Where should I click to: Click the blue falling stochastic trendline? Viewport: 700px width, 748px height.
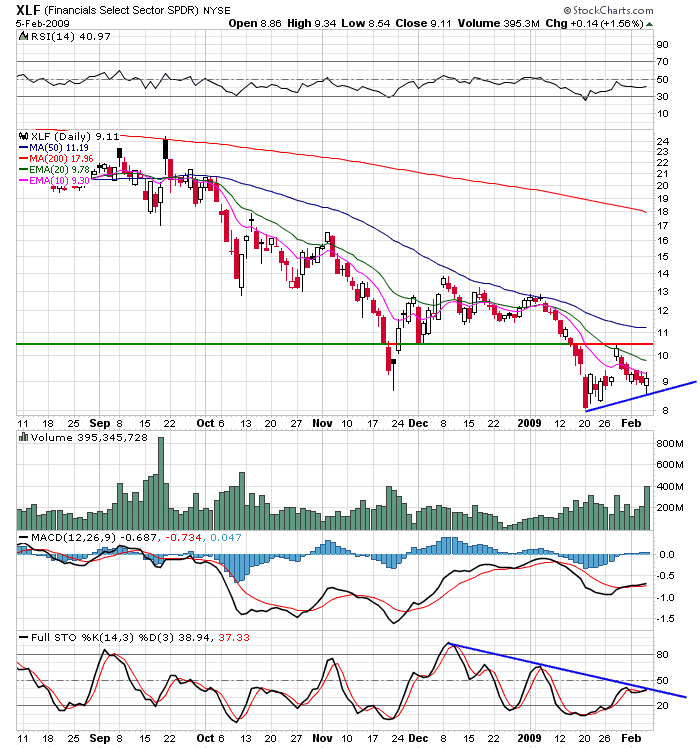point(568,671)
